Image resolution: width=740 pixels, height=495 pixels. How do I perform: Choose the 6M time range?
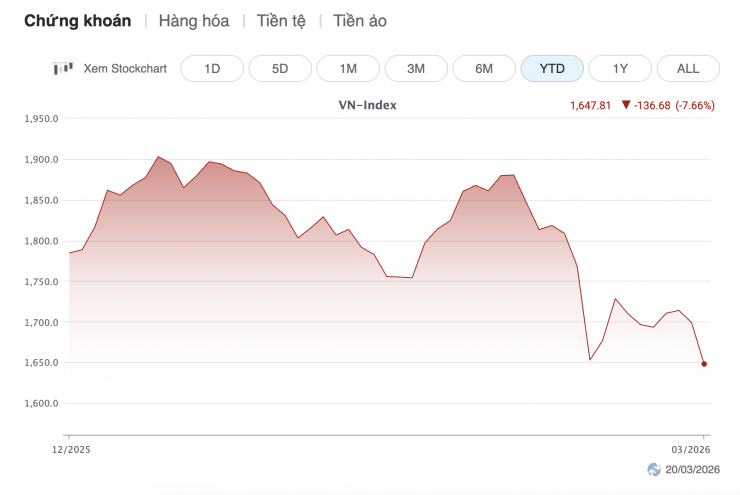484,68
